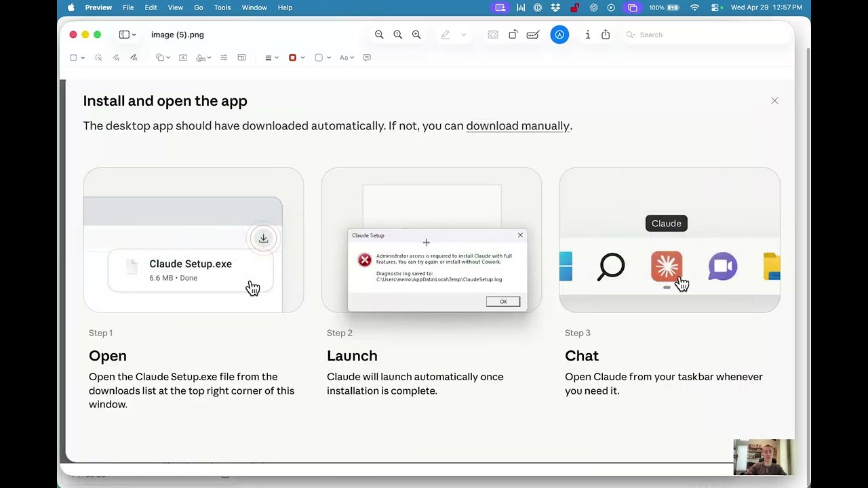The height and width of the screenshot is (488, 868).
Task: Expand the selection tools dropdown arrow
Action: pos(83,58)
